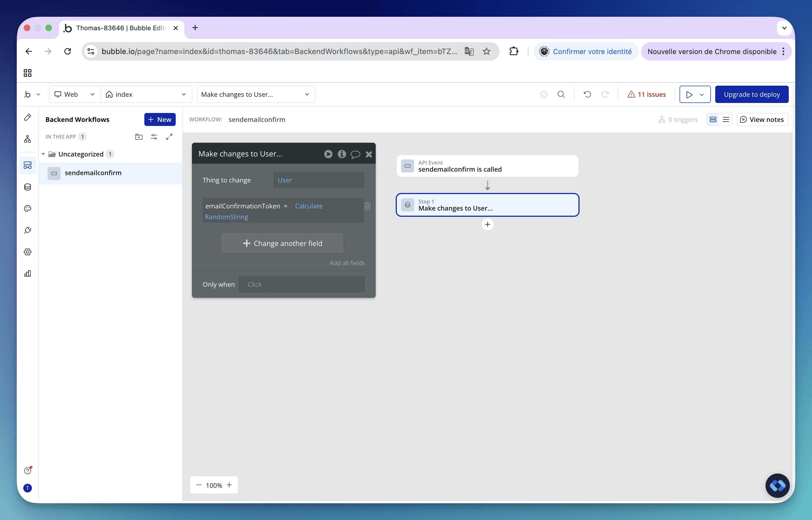
Task: Click Nouvelle version de Chrome disponible
Action: pyautogui.click(x=712, y=51)
